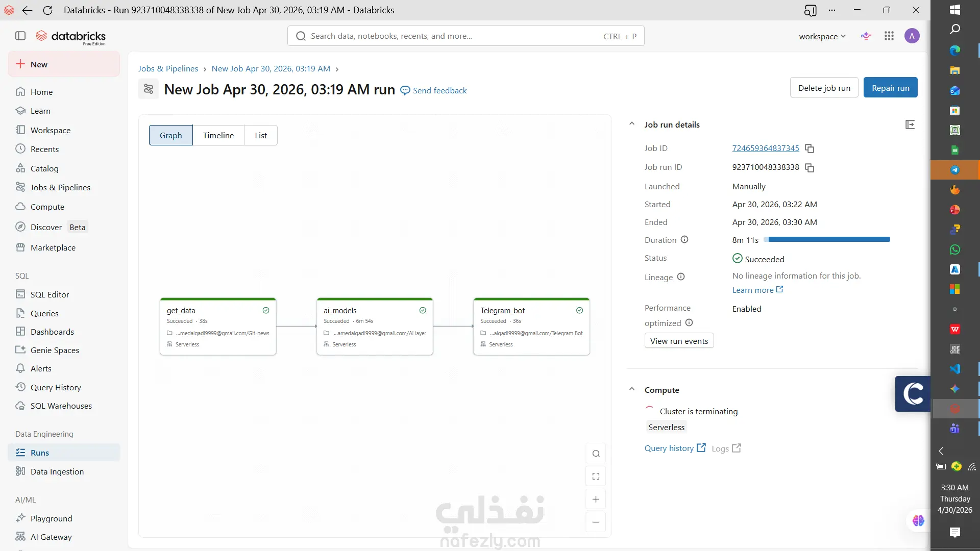Click the Duration progress bar
The width and height of the screenshot is (980, 551).
[x=827, y=239]
